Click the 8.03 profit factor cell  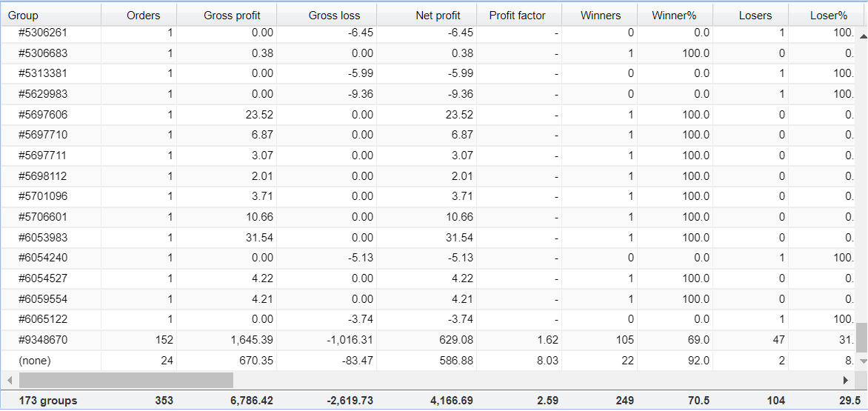tap(519, 360)
